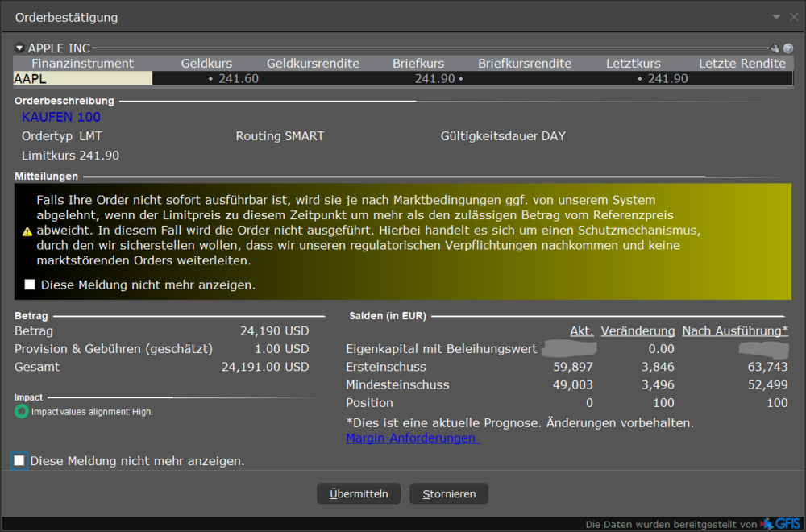Open the configure wrench icon beside APPLE INC

(x=774, y=48)
